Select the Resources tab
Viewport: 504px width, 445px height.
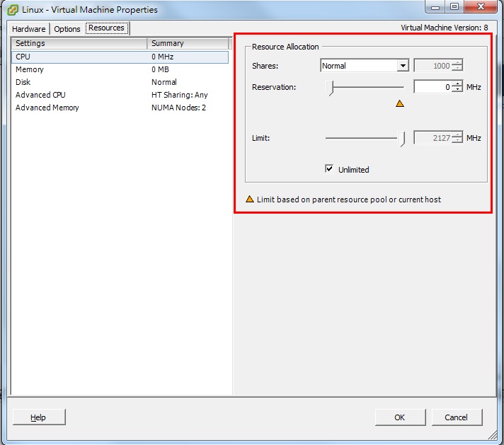[x=107, y=28]
